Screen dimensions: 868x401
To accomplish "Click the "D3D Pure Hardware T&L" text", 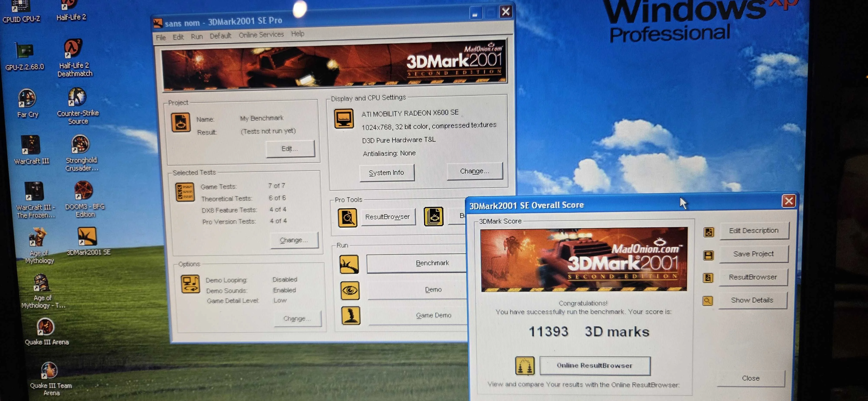I will click(x=399, y=140).
